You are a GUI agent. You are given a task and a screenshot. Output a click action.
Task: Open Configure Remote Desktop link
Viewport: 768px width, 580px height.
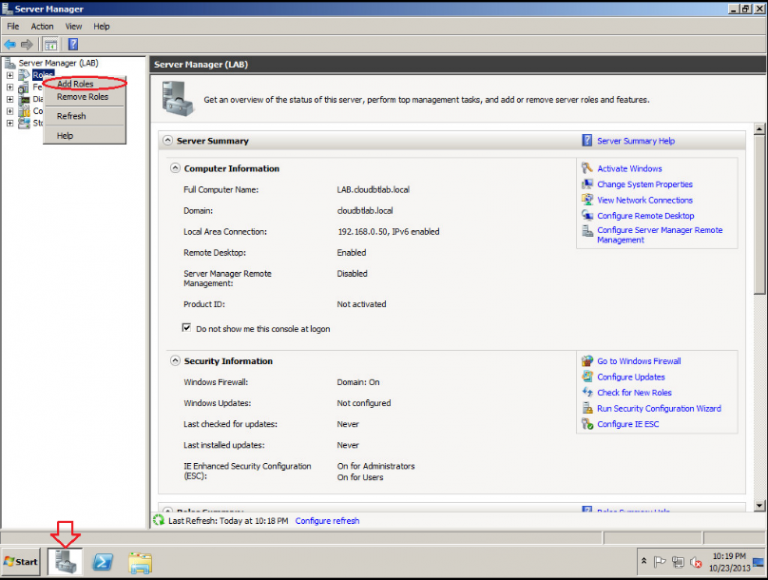pyautogui.click(x=645, y=216)
